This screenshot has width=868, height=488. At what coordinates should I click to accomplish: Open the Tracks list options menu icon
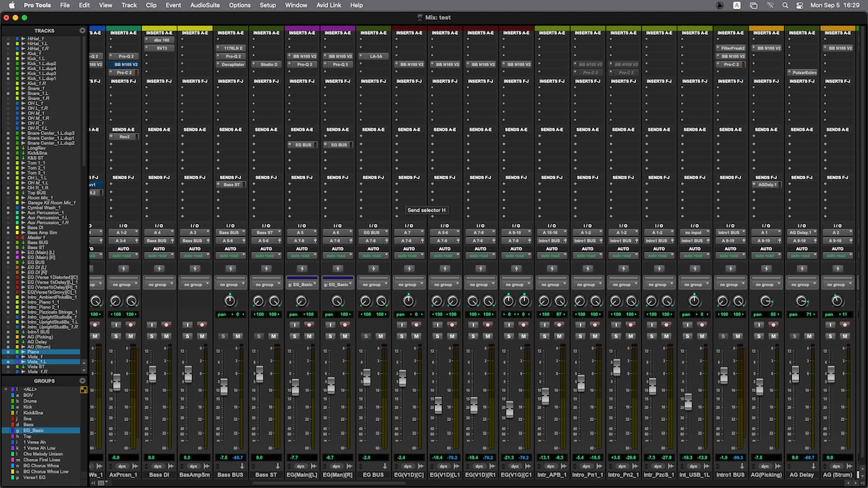click(x=83, y=31)
